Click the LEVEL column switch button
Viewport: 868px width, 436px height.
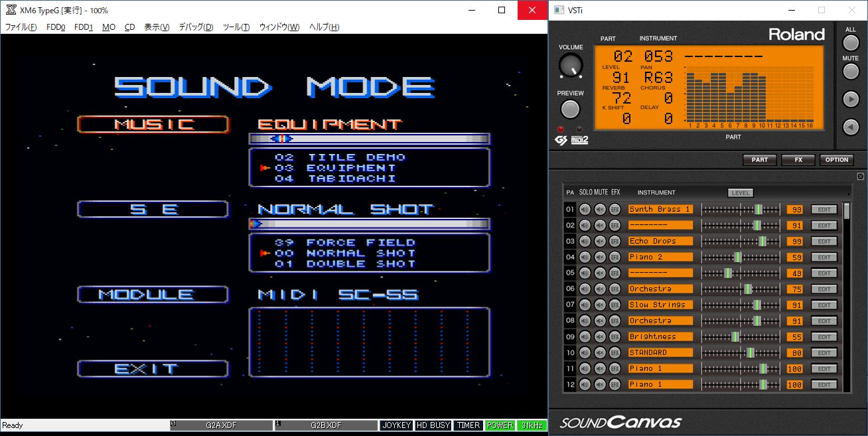pos(740,192)
